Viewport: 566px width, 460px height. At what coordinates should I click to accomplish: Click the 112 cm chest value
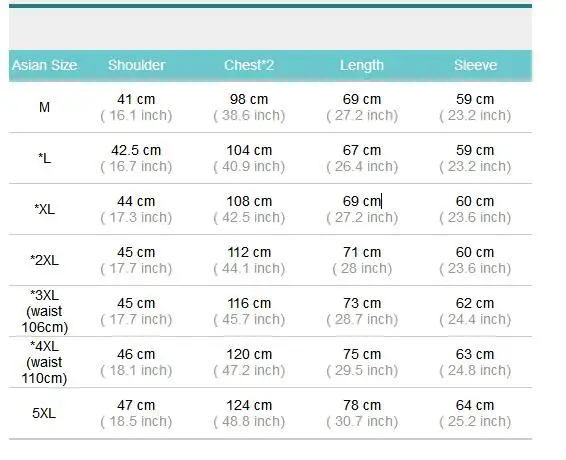(x=249, y=252)
